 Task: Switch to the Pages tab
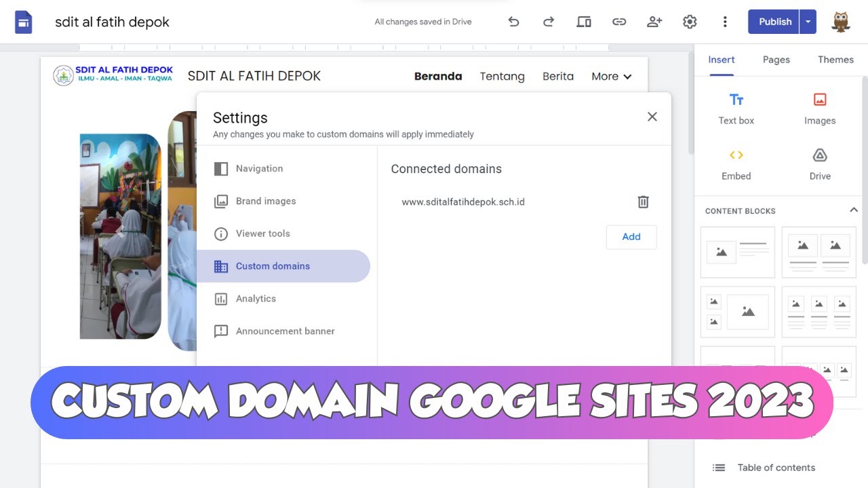click(x=776, y=60)
